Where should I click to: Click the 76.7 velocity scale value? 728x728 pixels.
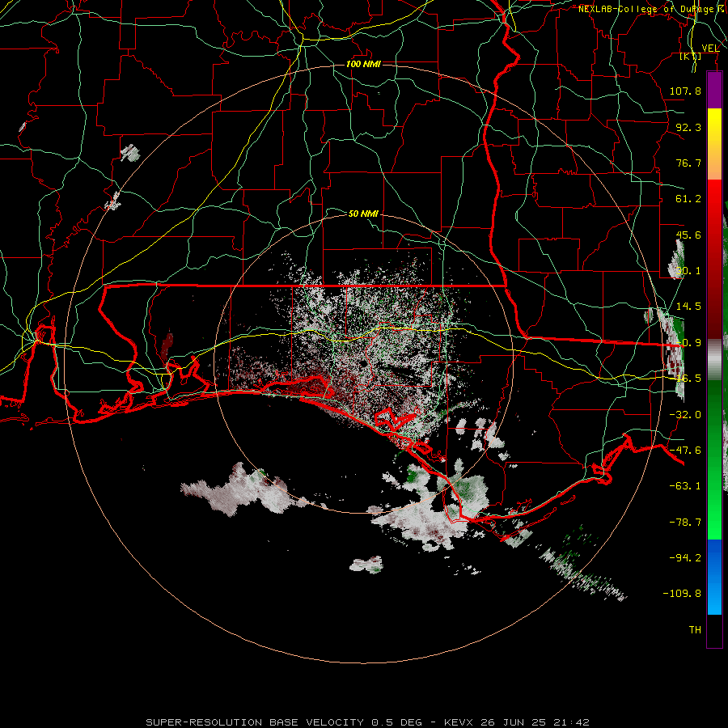688,163
